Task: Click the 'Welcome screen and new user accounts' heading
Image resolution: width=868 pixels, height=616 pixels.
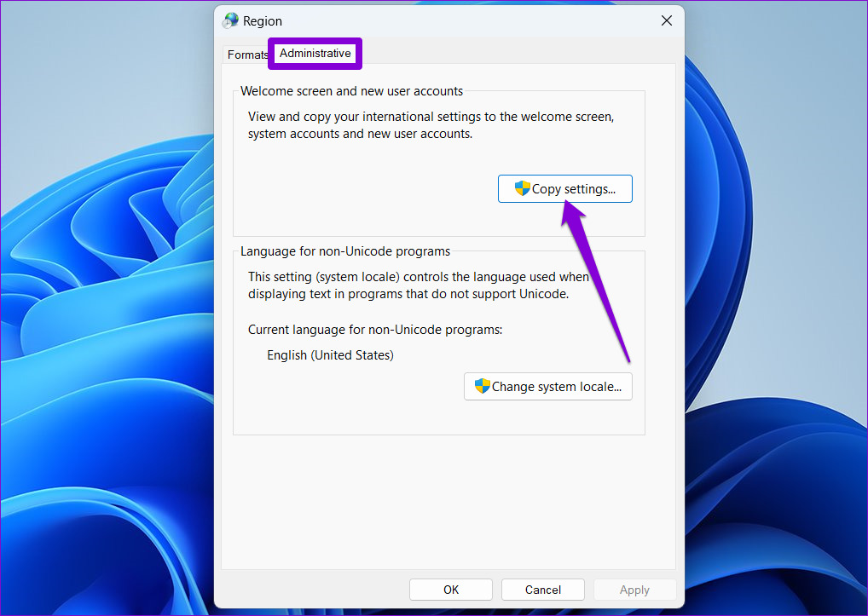Action: (x=351, y=90)
